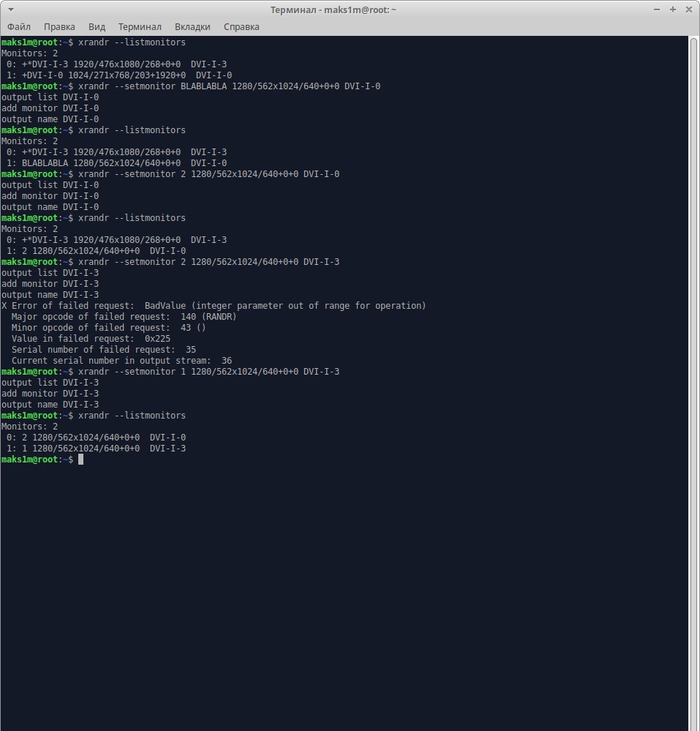This screenshot has width=700, height=731.
Task: Click 'Serial number of failed request: 35'
Action: (103, 350)
